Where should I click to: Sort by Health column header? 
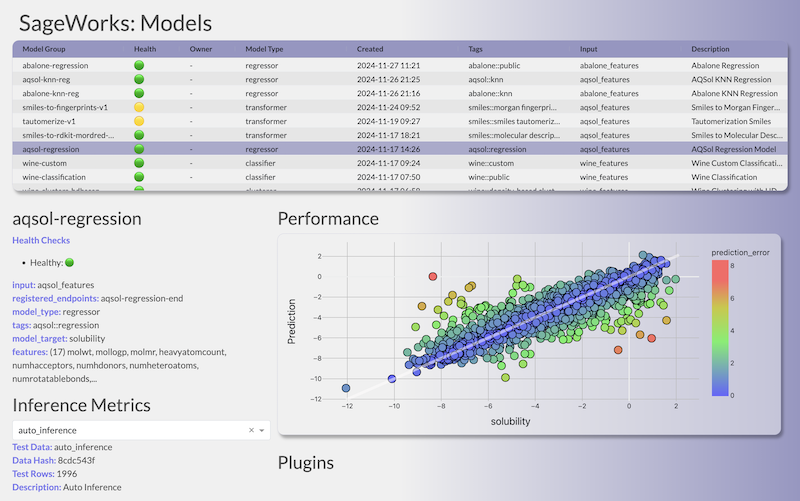click(145, 49)
